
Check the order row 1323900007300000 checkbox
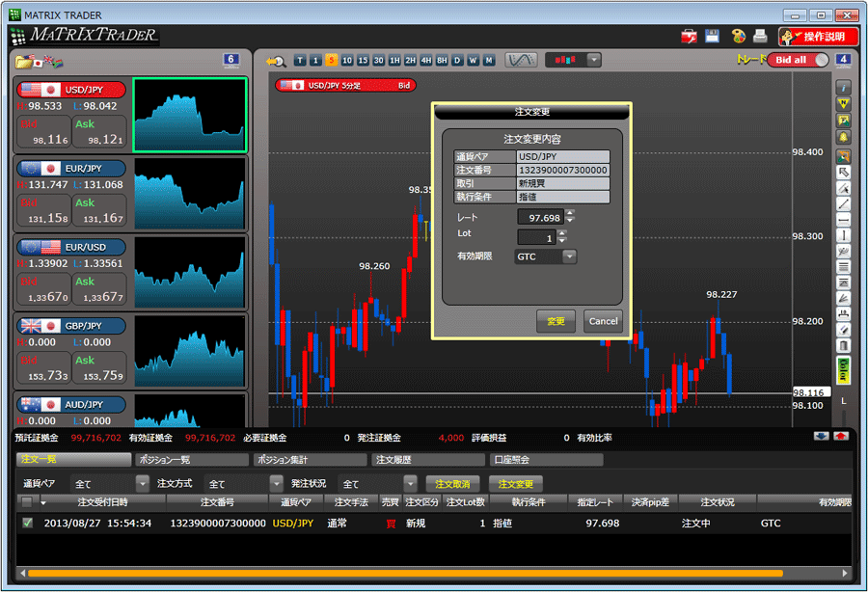pyautogui.click(x=27, y=523)
